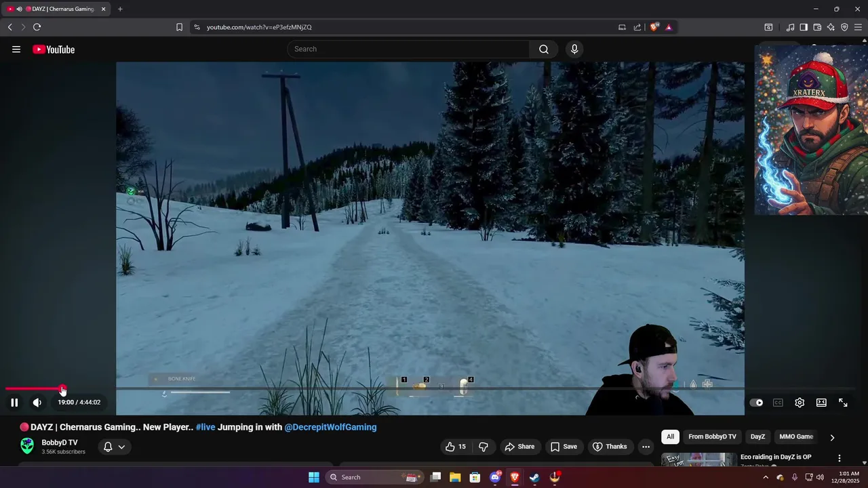This screenshot has width=868, height=488.
Task: Click the YouTube search magnifier button
Action: [x=544, y=49]
